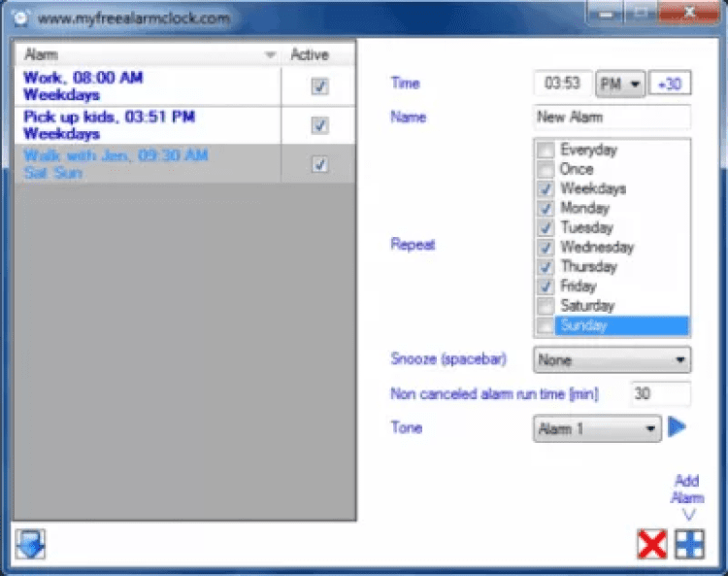
Task: Open the AM/PM dropdown
Action: coord(620,85)
